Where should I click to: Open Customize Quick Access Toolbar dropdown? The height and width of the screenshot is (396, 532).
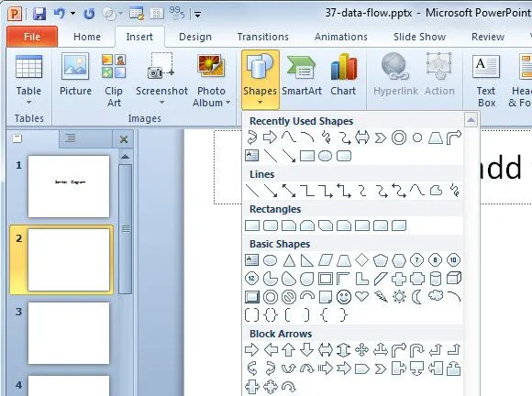[x=197, y=15]
